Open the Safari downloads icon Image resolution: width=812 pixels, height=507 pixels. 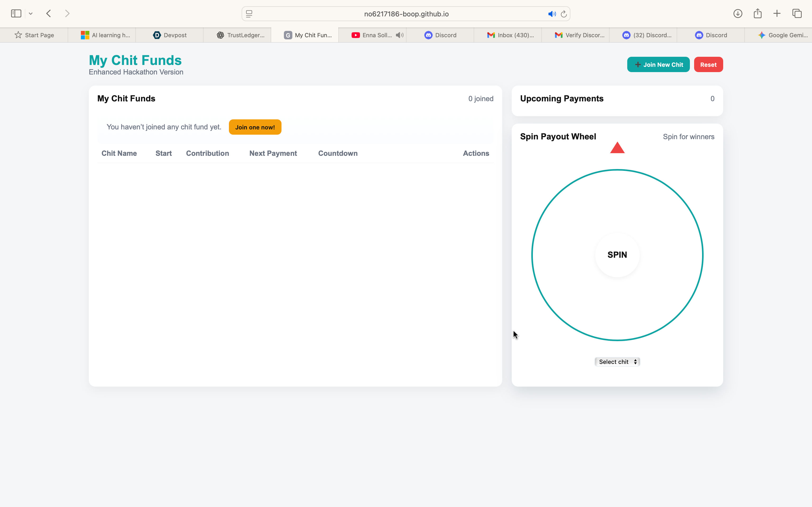[737, 14]
